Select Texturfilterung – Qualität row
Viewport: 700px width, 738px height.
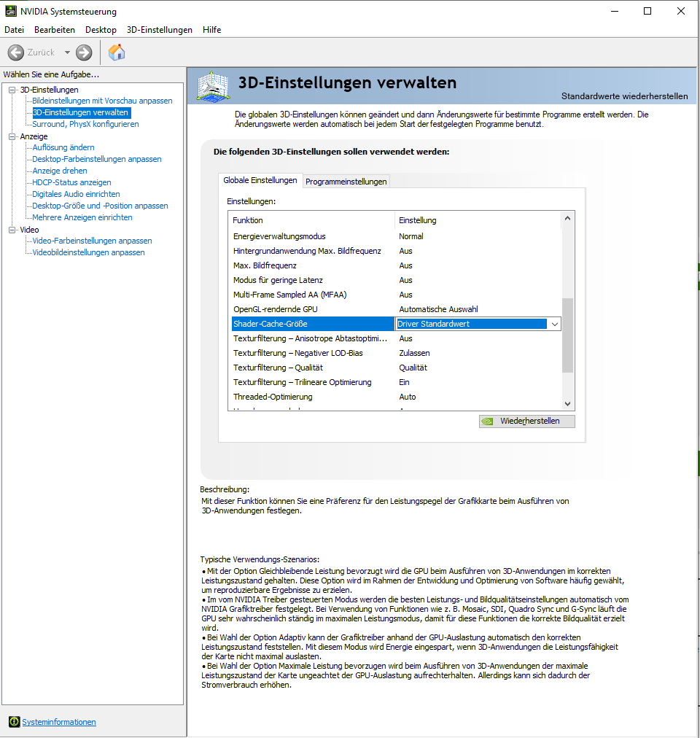[397, 368]
